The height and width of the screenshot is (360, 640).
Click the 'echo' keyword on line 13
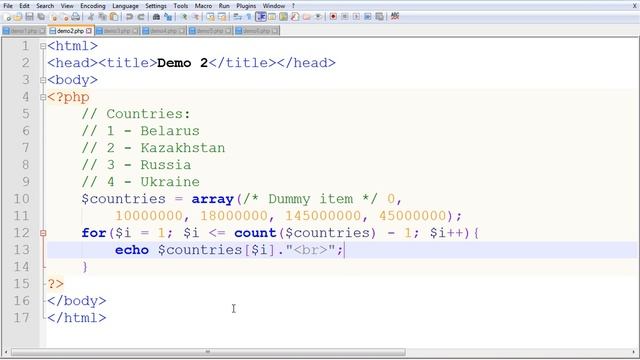point(131,250)
